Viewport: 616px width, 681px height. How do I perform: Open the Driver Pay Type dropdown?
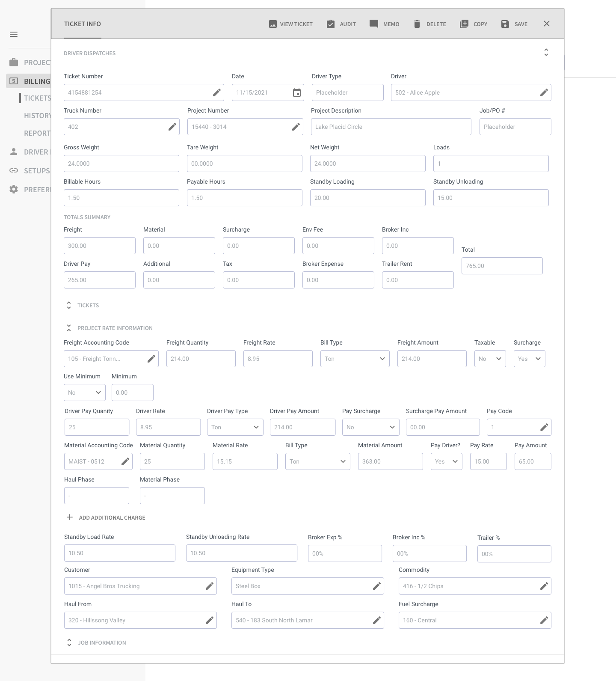click(x=235, y=427)
